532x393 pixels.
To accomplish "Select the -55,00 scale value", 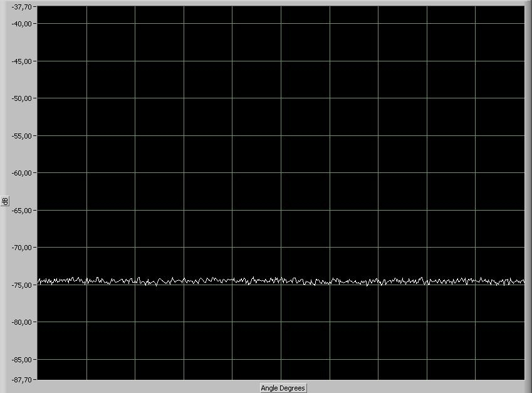I will click(22, 136).
